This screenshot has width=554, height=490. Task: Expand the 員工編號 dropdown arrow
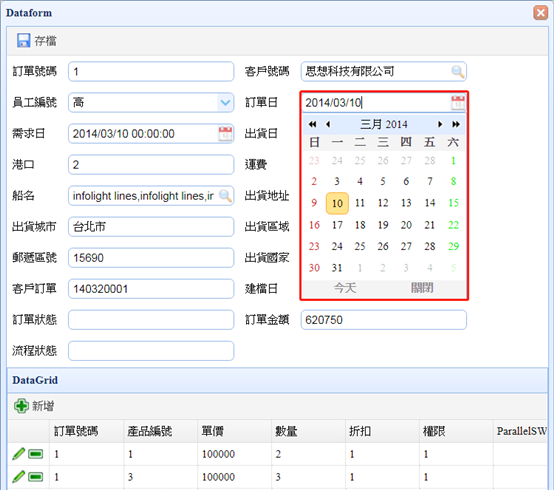tap(225, 102)
